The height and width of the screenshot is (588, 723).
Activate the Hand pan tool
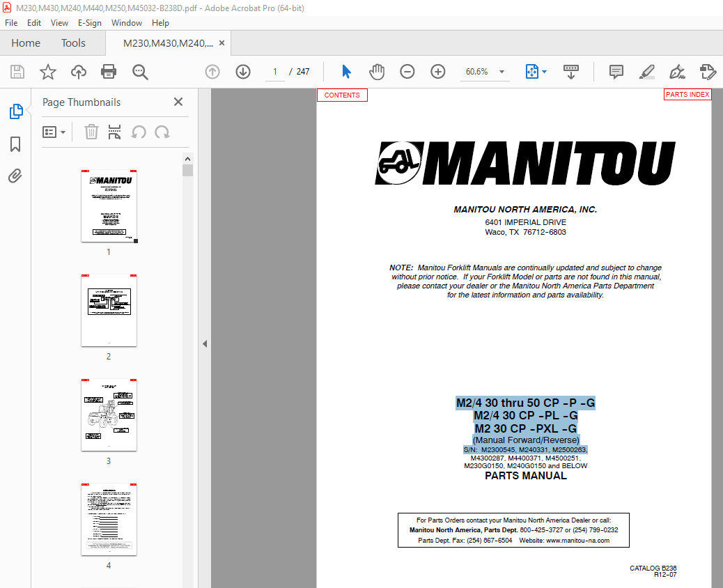[377, 72]
